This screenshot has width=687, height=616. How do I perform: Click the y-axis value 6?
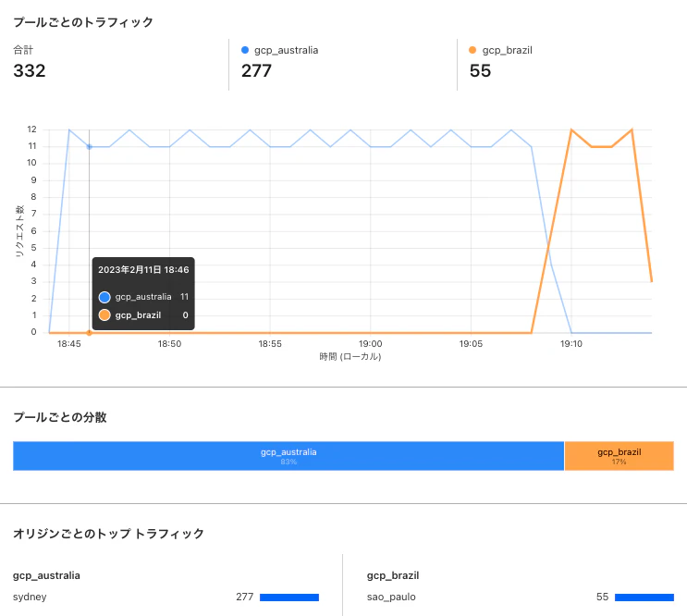(x=33, y=231)
